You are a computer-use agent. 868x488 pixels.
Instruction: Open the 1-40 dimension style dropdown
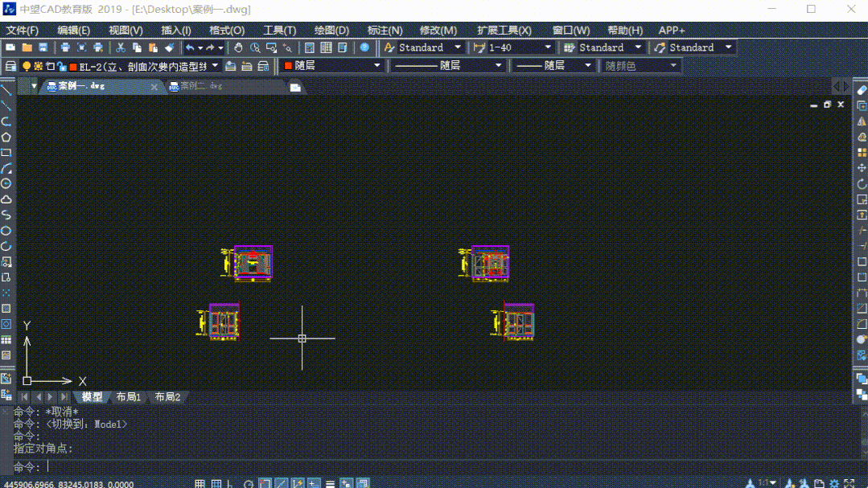pos(548,47)
